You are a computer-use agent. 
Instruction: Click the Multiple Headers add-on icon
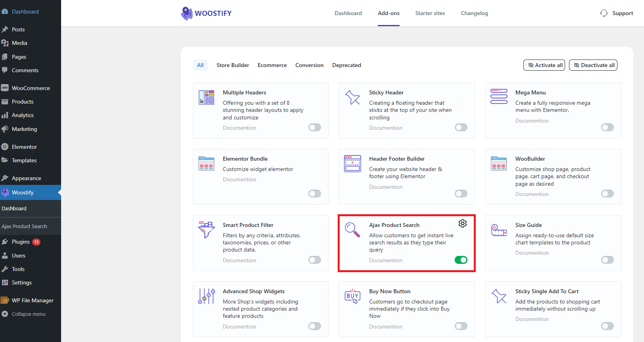click(206, 97)
